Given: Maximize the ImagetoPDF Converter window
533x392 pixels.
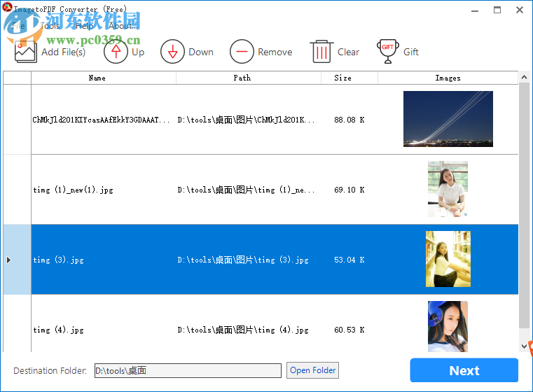Looking at the screenshot, I should coord(497,10).
